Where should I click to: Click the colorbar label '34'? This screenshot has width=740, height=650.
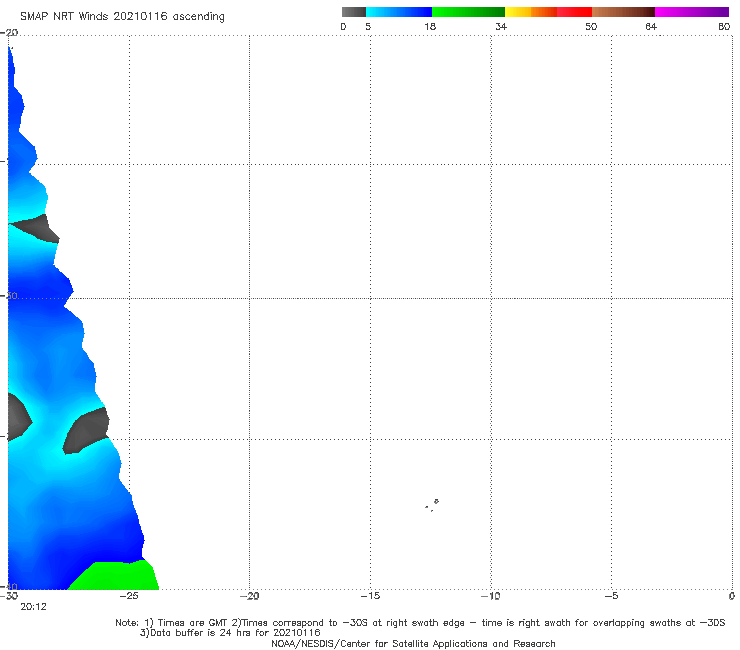pos(501,26)
